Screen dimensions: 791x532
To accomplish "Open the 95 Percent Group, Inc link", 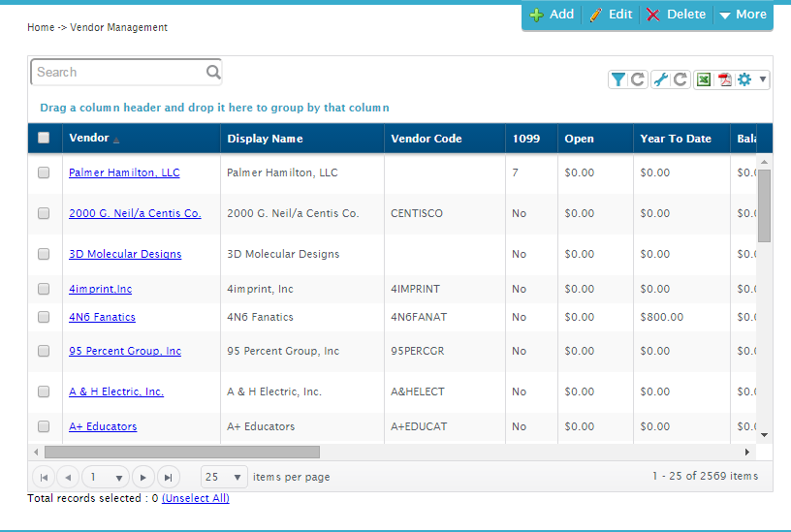I will point(125,351).
